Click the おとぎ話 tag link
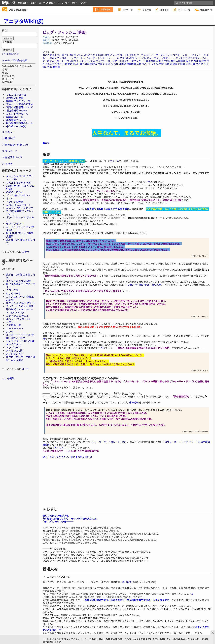Image resolution: width=215 pixels, height=644 pixels. tap(47, 55)
